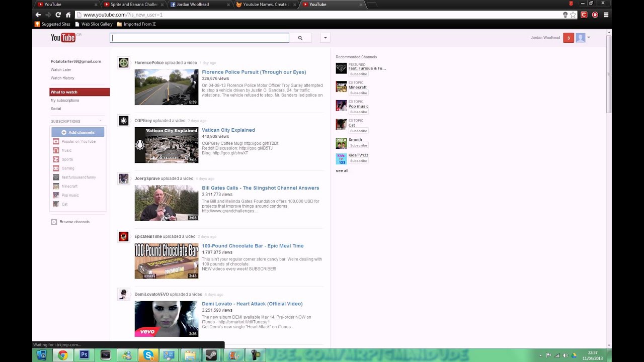Open My subscriptions in sidebar

tap(65, 101)
